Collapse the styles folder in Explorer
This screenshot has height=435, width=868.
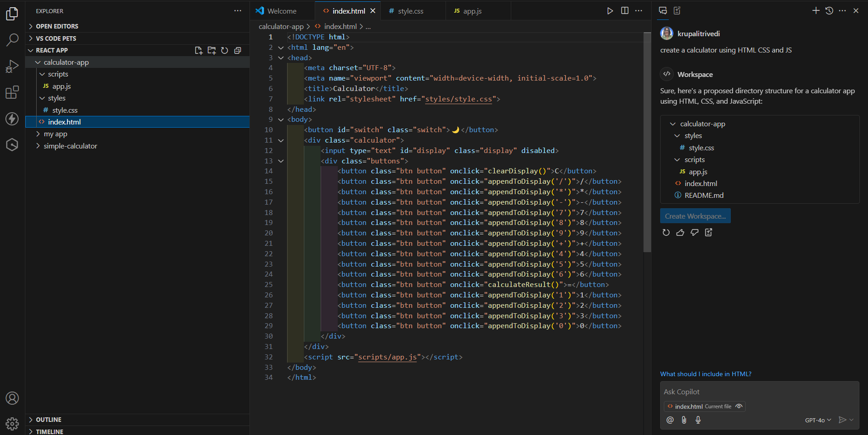pyautogui.click(x=138, y=98)
